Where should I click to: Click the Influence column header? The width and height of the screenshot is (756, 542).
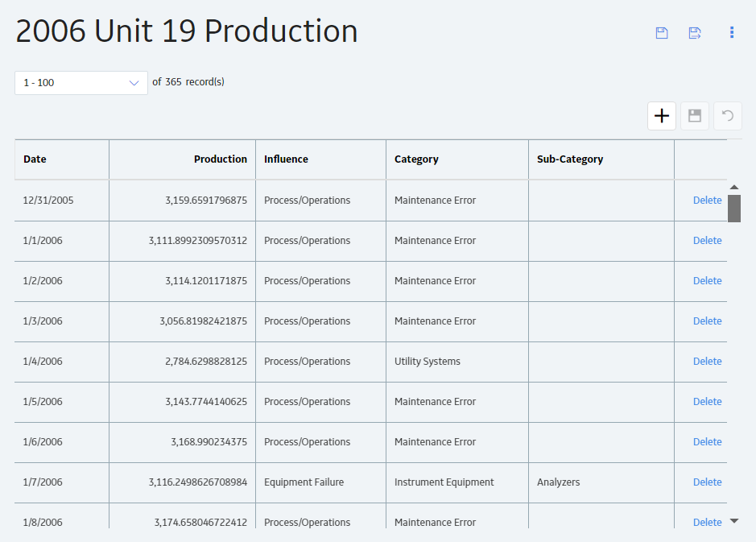(286, 159)
